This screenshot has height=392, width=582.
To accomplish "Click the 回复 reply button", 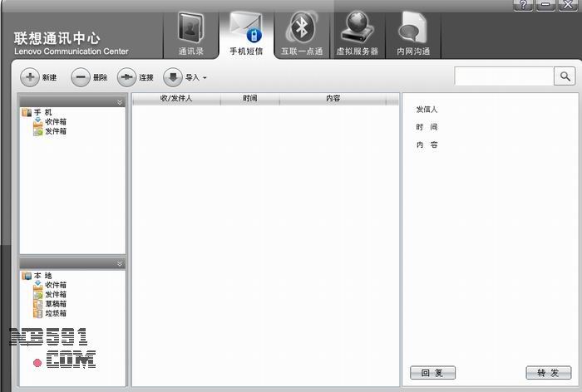I will (432, 373).
